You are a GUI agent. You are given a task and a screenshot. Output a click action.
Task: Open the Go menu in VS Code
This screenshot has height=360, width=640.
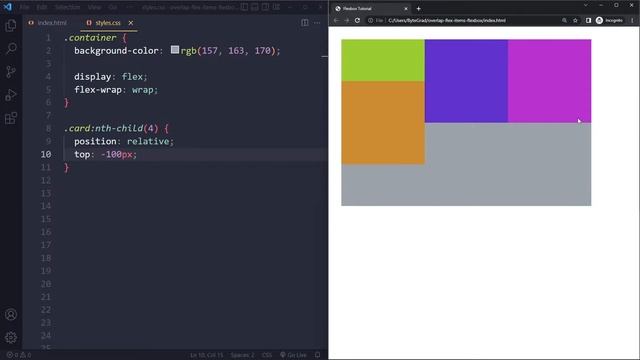tap(113, 7)
